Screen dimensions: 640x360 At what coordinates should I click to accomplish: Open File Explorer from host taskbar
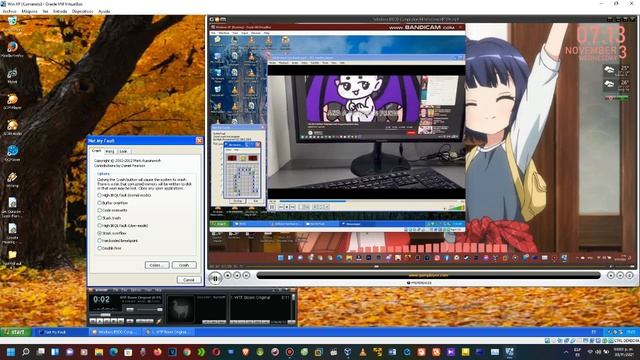tap(99, 352)
